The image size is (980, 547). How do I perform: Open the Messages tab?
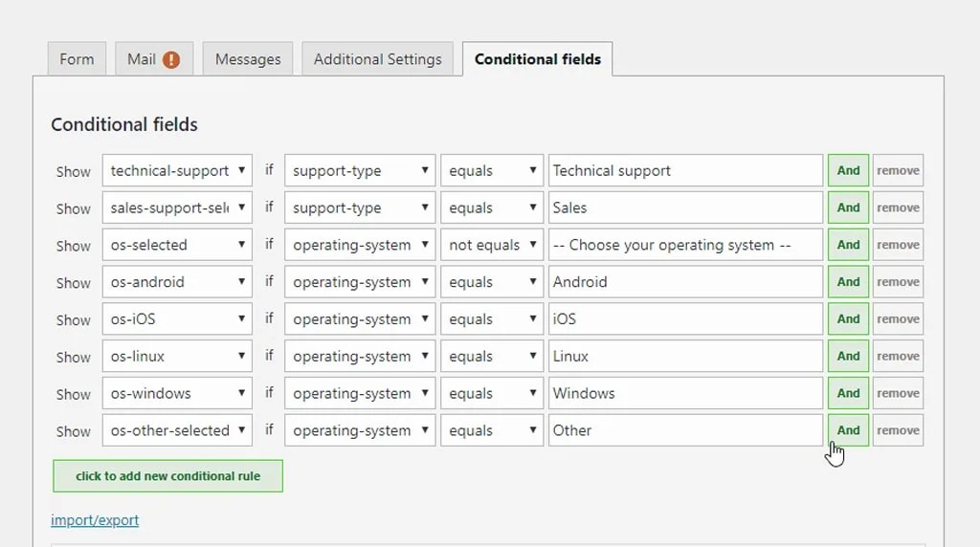[x=248, y=59]
